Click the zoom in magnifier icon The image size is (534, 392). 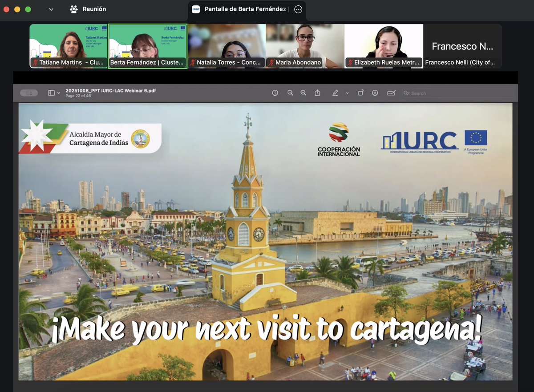point(303,93)
